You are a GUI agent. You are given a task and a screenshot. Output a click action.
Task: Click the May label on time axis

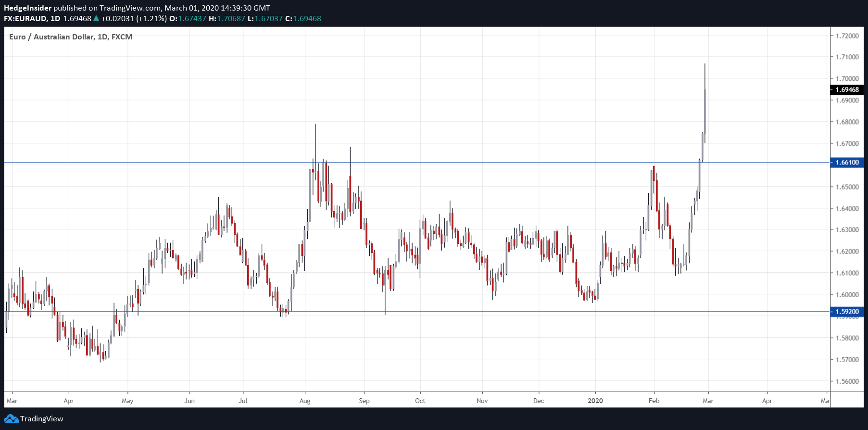point(127,401)
